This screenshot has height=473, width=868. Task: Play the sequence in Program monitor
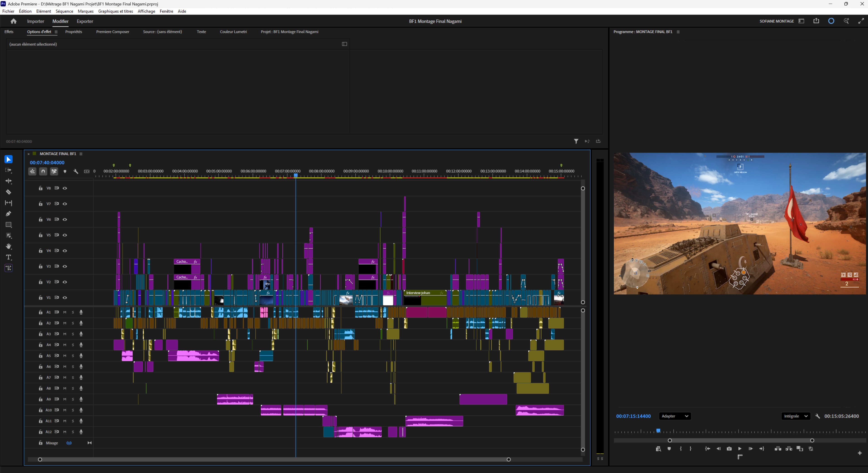(x=740, y=449)
